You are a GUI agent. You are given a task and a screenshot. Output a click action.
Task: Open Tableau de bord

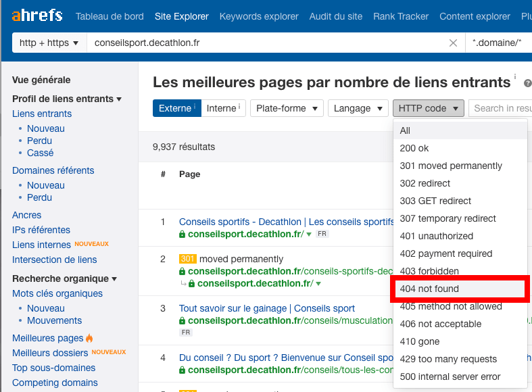click(x=110, y=16)
